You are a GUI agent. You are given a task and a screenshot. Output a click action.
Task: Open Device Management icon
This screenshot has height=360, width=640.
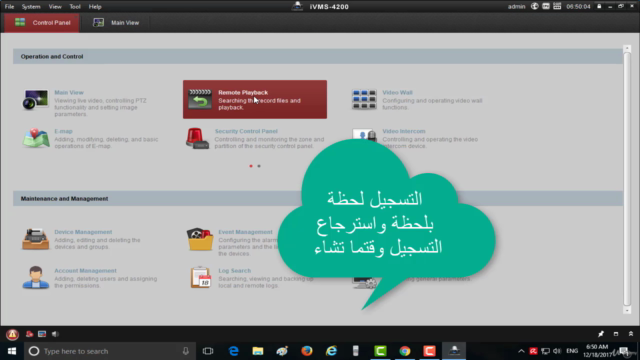pyautogui.click(x=36, y=239)
